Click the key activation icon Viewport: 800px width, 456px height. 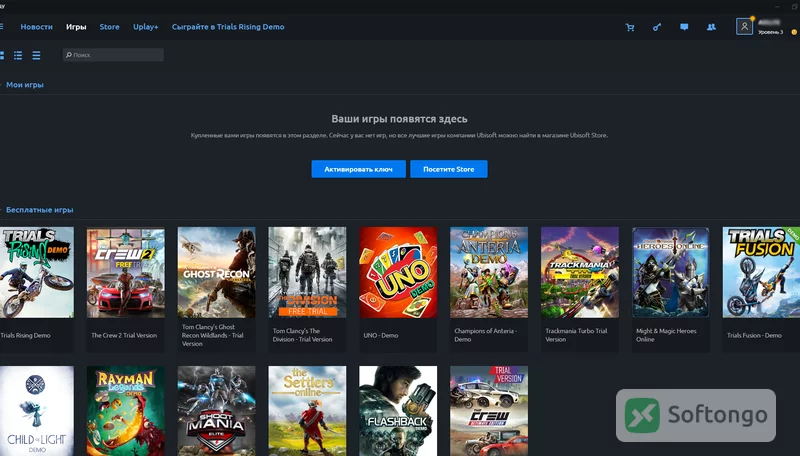click(657, 27)
